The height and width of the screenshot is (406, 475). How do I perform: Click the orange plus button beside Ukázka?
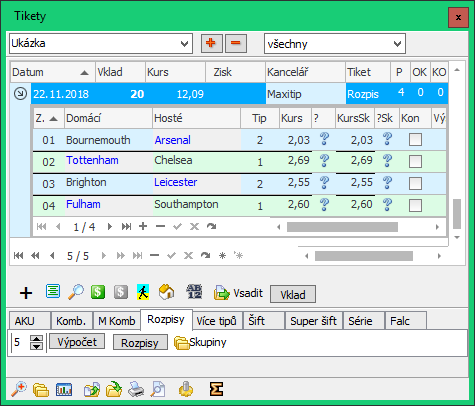click(212, 43)
